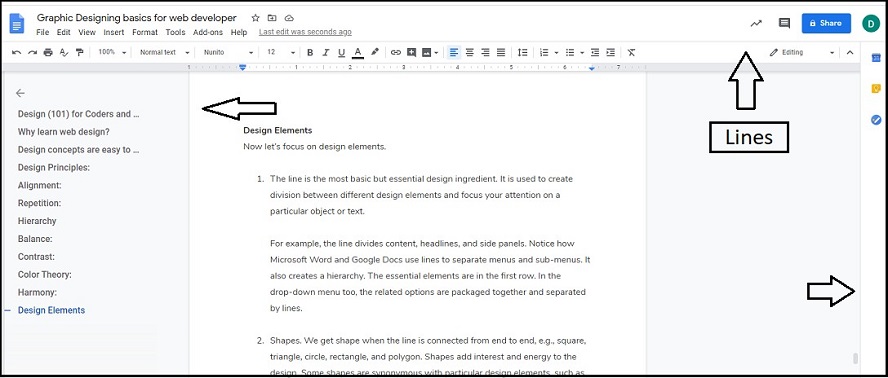Open the Google Docs home icon
The height and width of the screenshot is (378, 888).
(x=17, y=24)
